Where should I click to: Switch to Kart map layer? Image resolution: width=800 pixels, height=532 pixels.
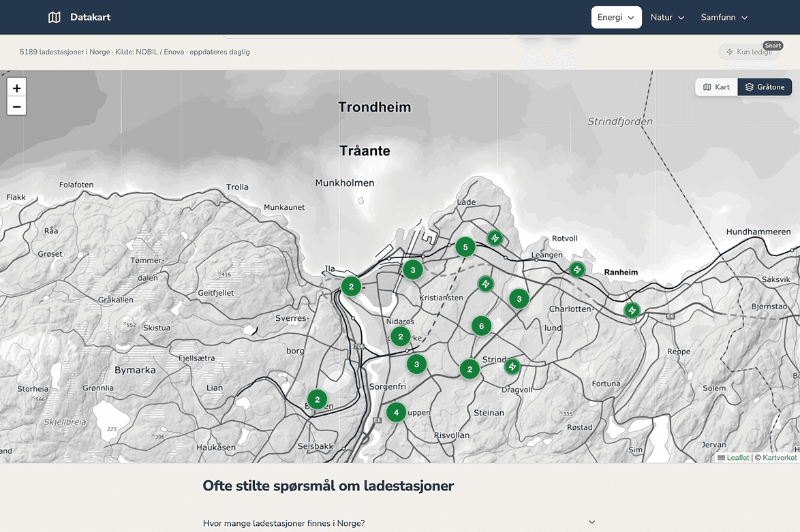[x=716, y=87]
